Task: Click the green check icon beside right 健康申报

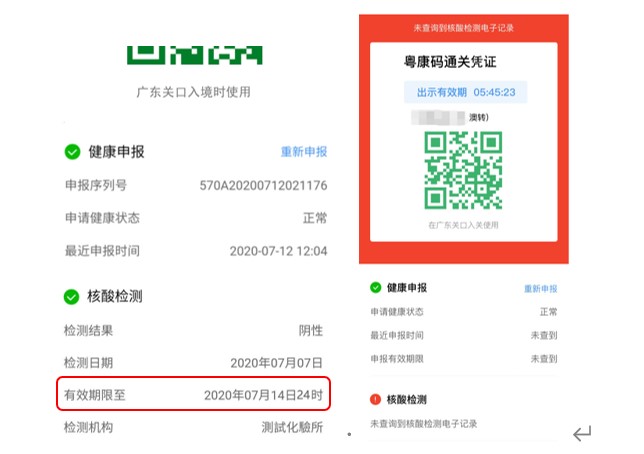Action: coord(375,287)
